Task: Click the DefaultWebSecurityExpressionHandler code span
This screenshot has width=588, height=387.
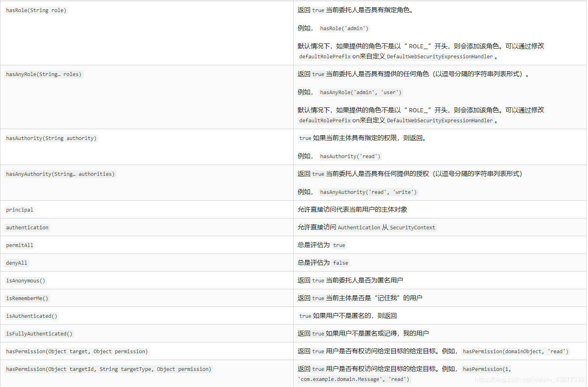Action: 440,56
